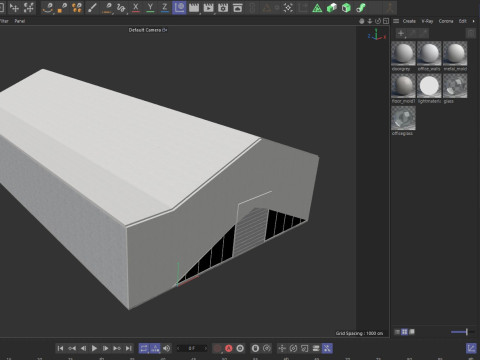Play the animation forward
480x360 pixels.
(94, 348)
